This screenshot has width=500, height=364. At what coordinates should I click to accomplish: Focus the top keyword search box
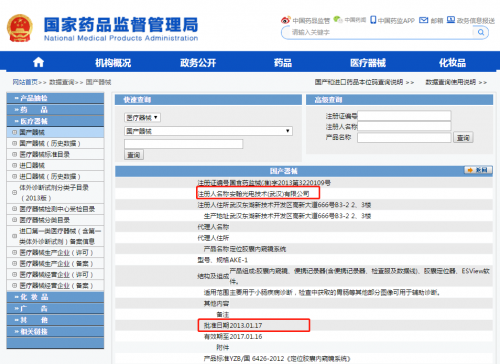pos(382,32)
